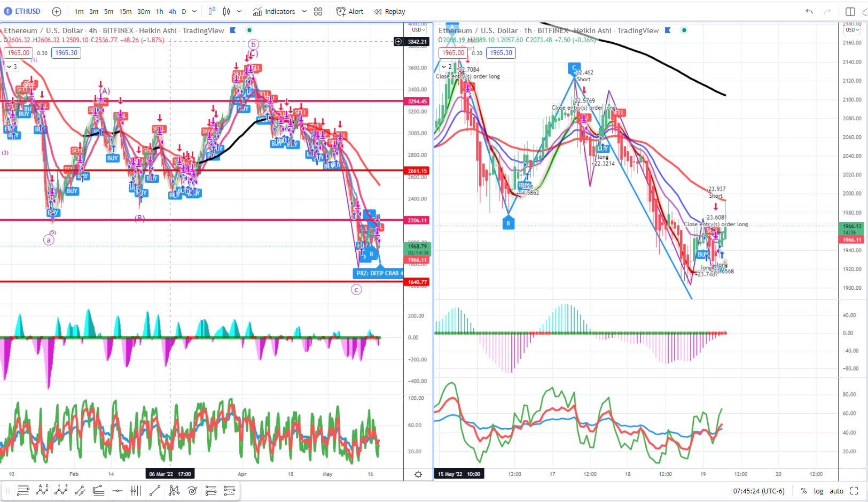Toggle the percent scale mode

(804, 491)
